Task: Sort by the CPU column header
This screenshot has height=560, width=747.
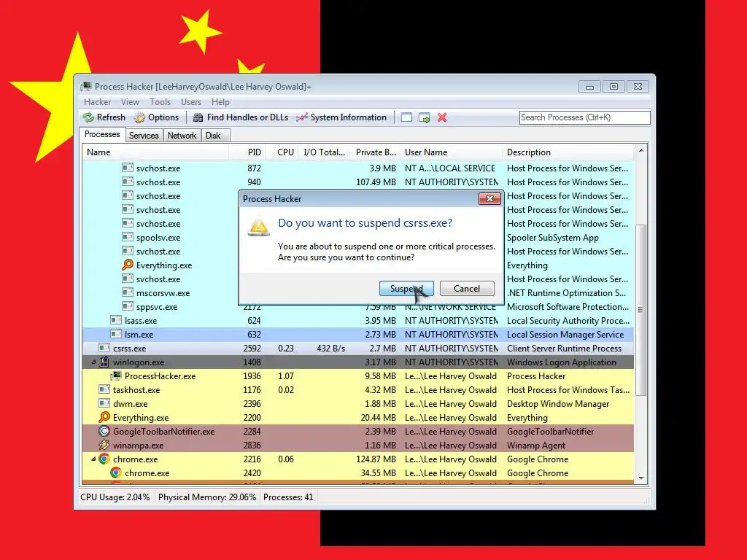Action: 283,152
